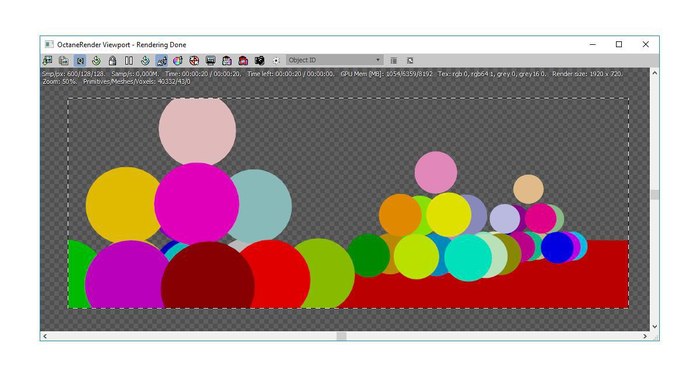Click the black camera icon in toolbar
Image resolution: width=700 pixels, height=375 pixels.
[259, 60]
